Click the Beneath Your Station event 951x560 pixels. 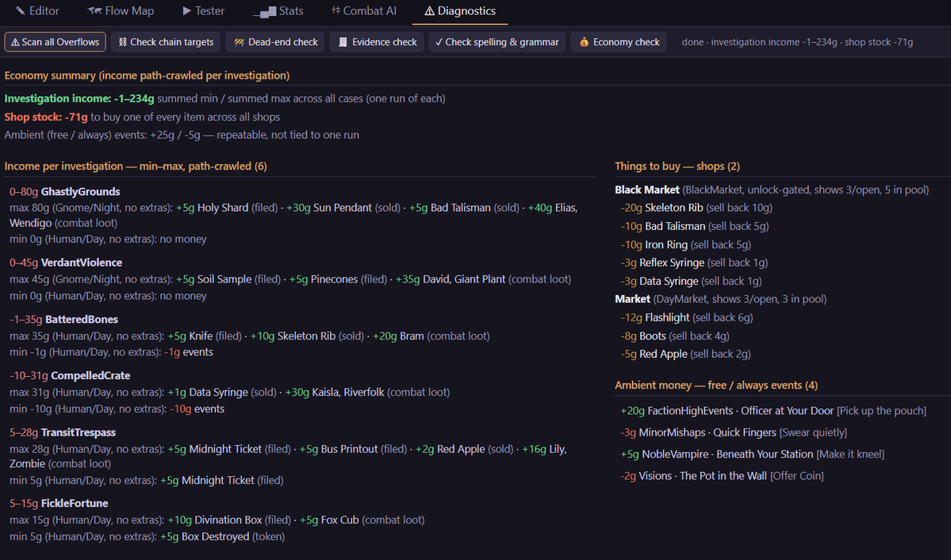[765, 454]
